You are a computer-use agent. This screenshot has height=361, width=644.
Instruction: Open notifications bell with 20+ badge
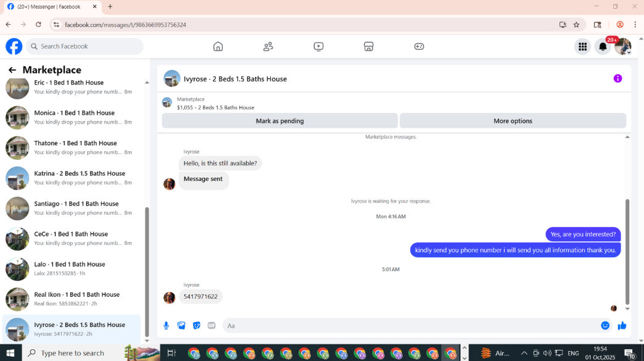[603, 46]
